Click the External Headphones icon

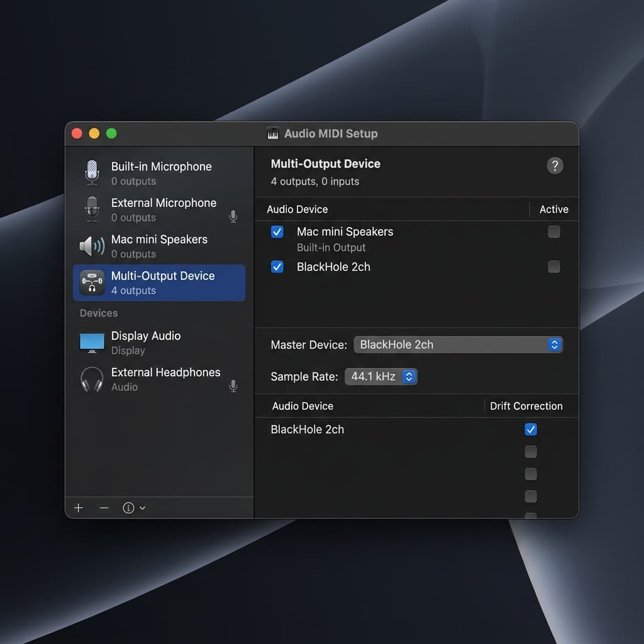[x=92, y=379]
